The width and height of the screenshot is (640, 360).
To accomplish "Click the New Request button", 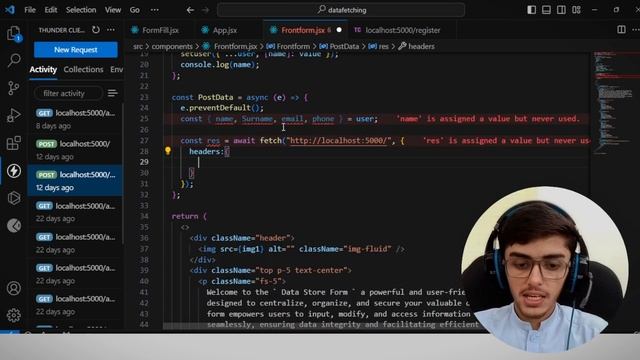I will pyautogui.click(x=76, y=50).
